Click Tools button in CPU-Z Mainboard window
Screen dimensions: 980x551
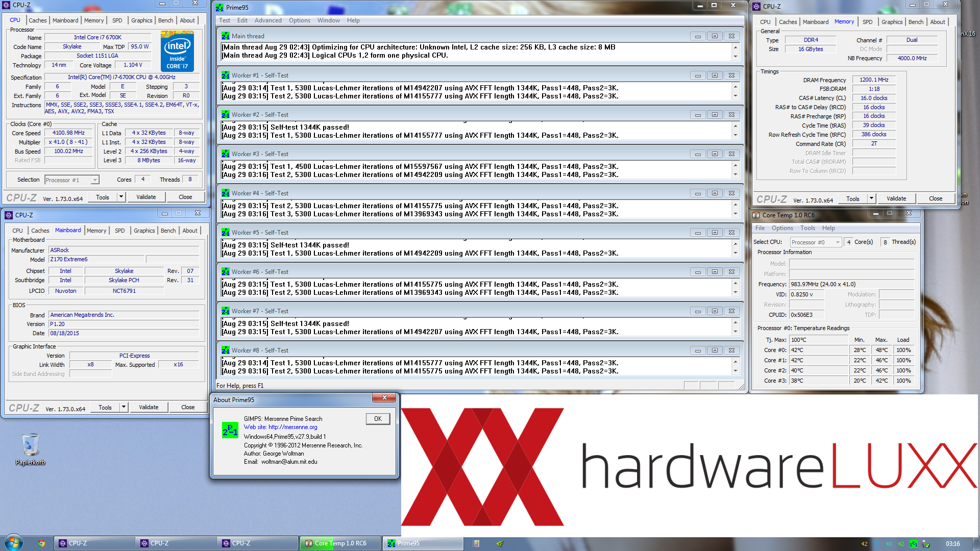[105, 407]
